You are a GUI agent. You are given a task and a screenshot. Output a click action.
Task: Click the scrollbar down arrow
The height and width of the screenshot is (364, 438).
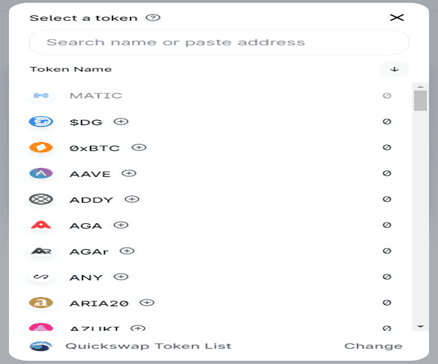click(x=420, y=326)
